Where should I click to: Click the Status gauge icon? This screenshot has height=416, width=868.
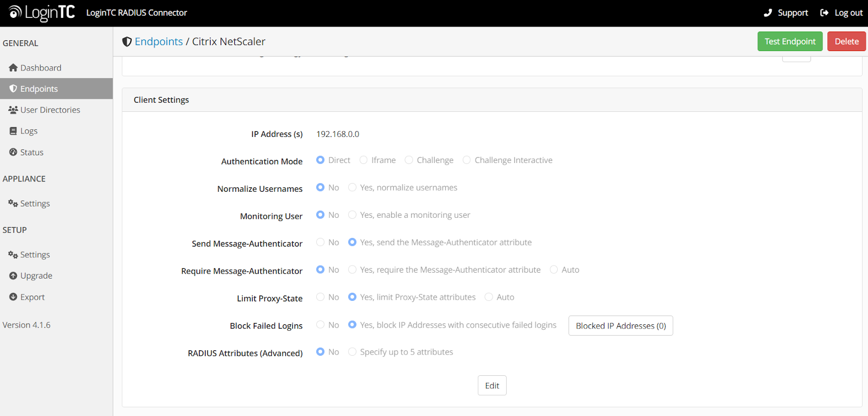pyautogui.click(x=13, y=152)
